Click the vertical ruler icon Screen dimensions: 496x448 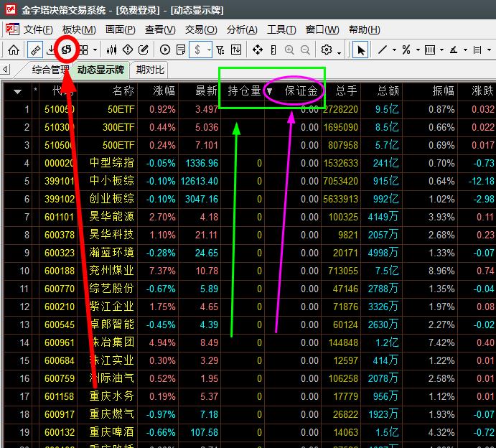point(273,50)
